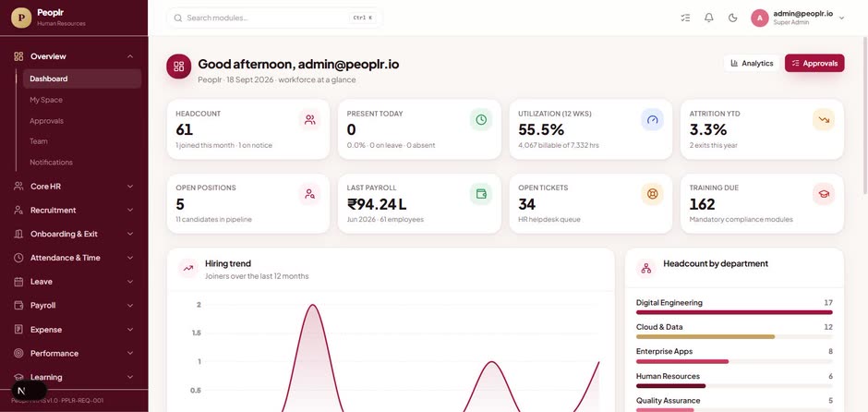Click the Headcount people icon
Screen dimensions: 868x412
[x=310, y=119]
